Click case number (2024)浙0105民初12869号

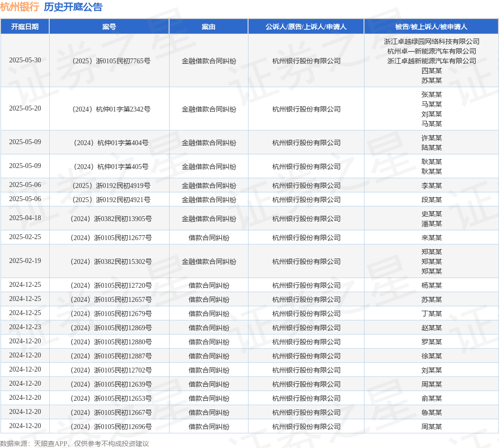(x=111, y=328)
